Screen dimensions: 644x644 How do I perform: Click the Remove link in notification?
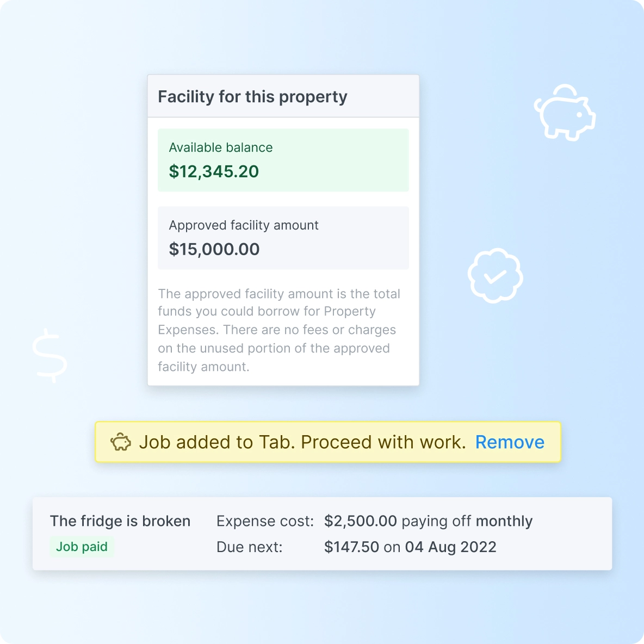coord(510,442)
